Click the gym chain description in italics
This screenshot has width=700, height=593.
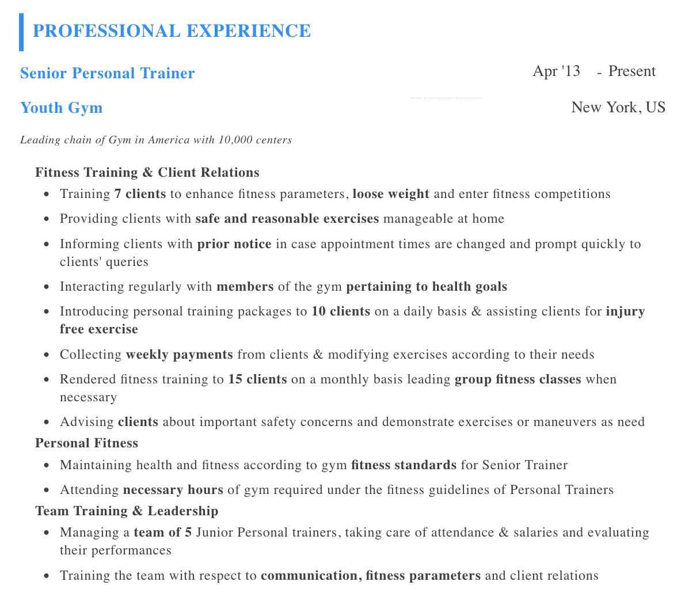(156, 140)
